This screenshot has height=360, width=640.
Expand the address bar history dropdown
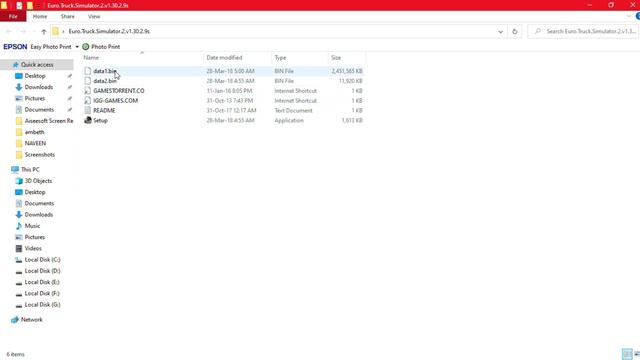500,31
